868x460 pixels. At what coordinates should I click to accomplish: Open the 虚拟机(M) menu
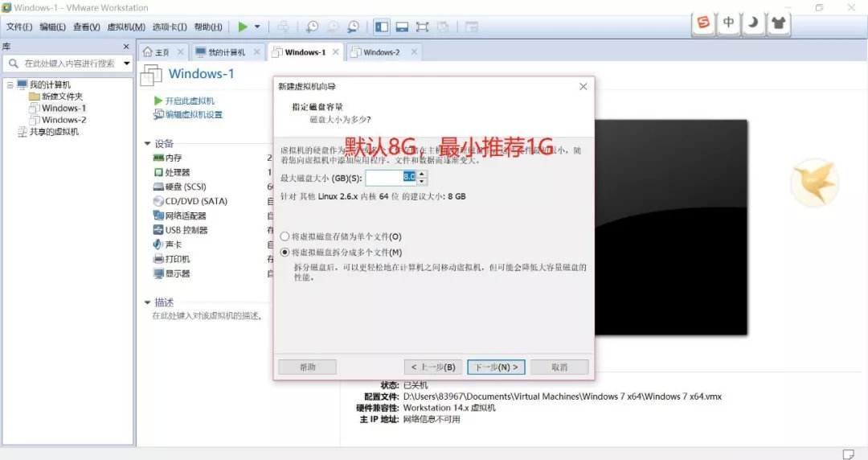(x=126, y=27)
